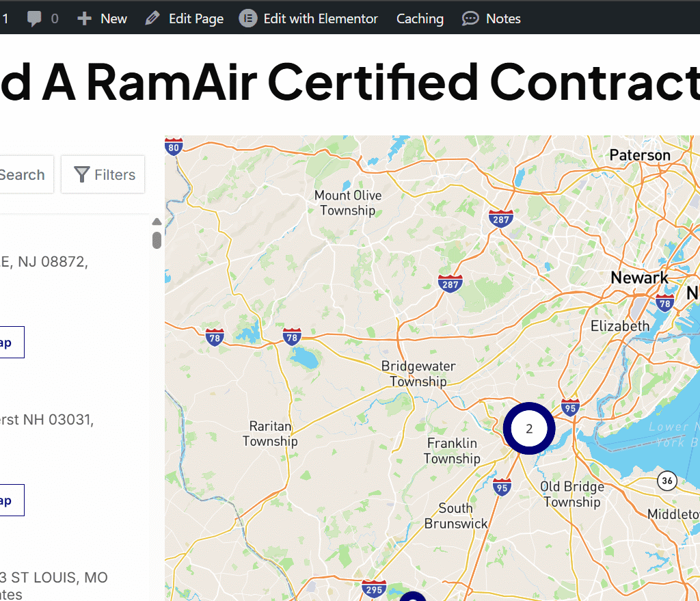Click the Paterson city label on map

point(640,155)
